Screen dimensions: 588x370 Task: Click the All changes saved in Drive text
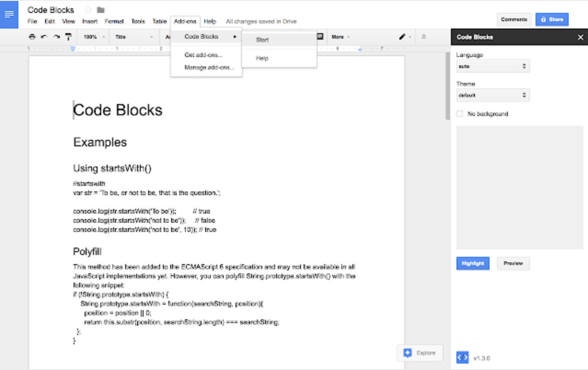pyautogui.click(x=261, y=21)
